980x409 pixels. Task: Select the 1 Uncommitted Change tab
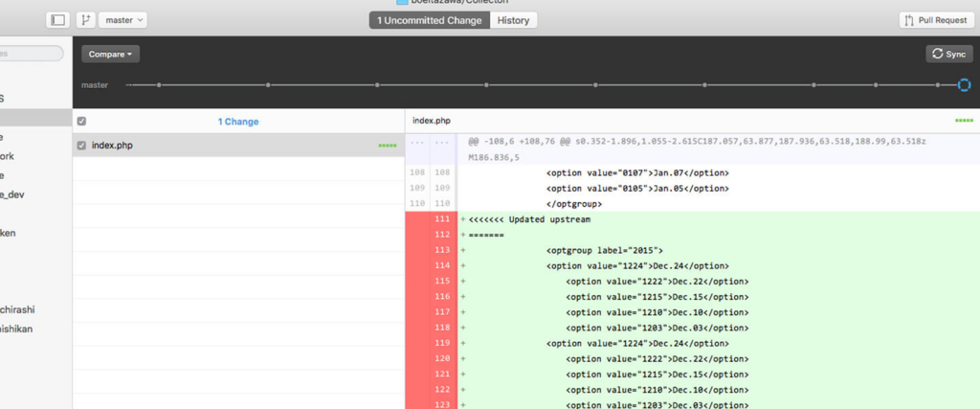pos(430,20)
